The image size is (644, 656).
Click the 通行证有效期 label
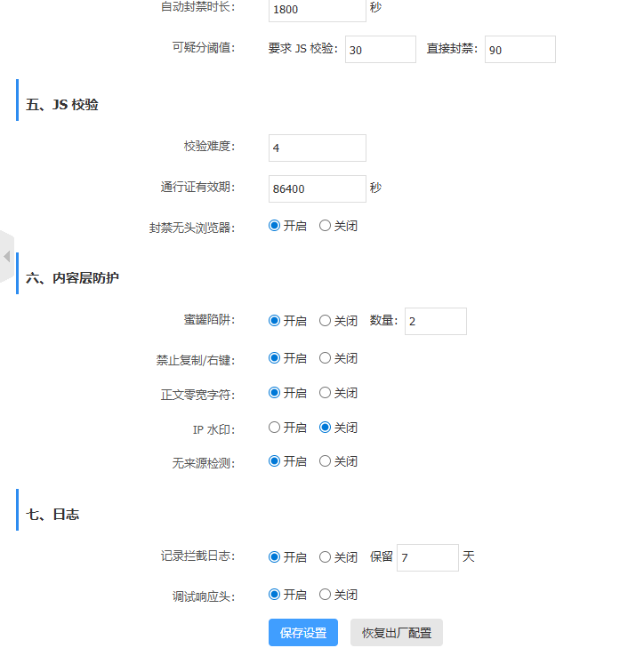pyautogui.click(x=198, y=187)
